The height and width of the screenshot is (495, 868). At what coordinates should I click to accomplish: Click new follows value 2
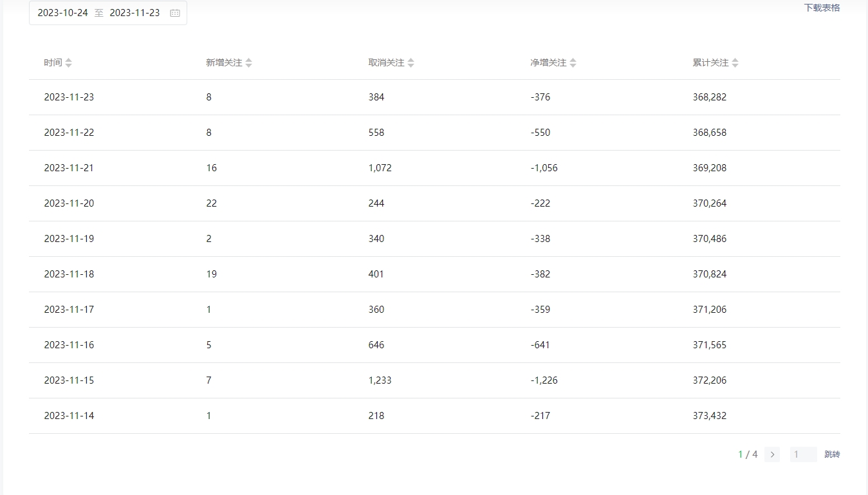click(209, 239)
